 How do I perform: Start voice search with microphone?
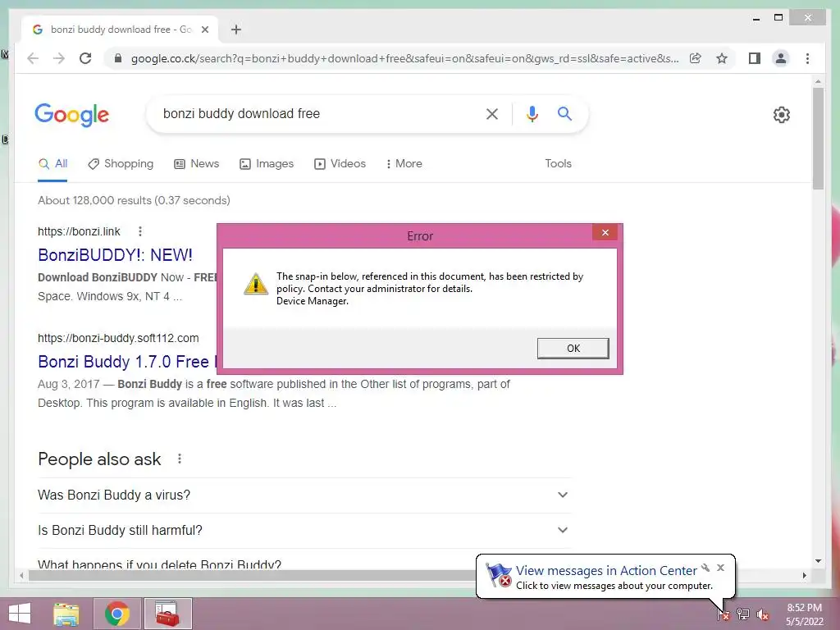point(532,113)
